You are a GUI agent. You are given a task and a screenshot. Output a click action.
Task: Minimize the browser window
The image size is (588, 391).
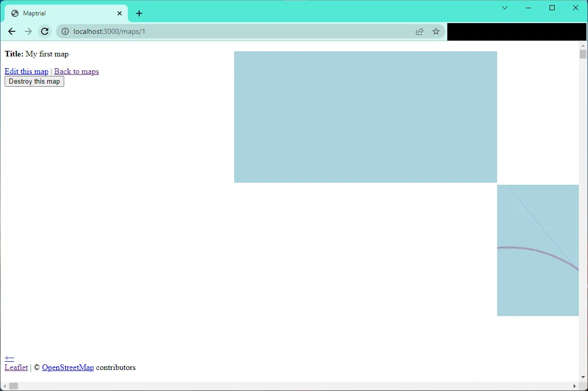pos(528,8)
